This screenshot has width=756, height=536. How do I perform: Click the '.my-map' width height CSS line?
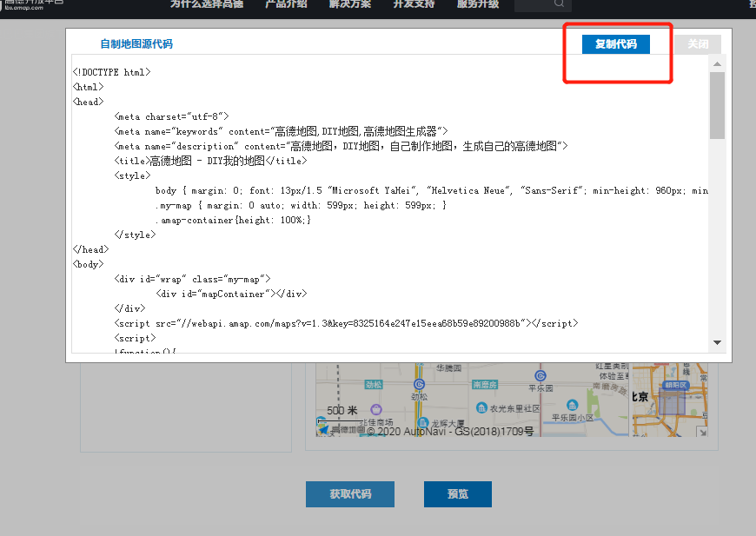tap(301, 205)
